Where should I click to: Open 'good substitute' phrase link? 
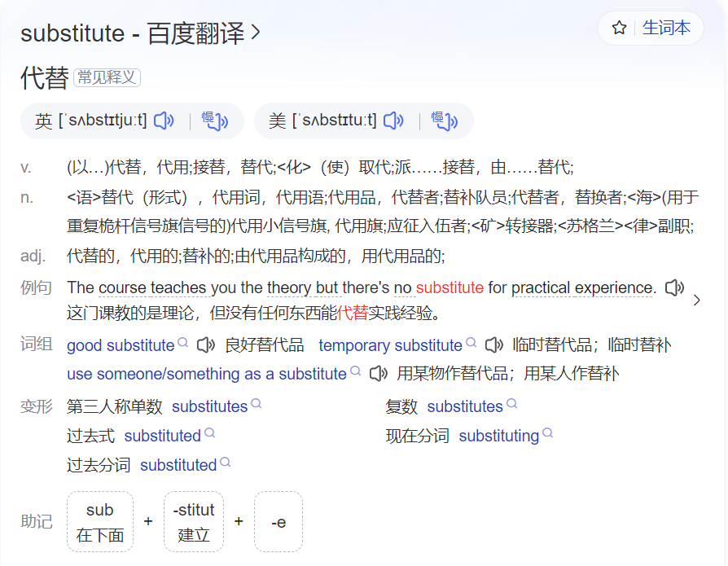click(121, 345)
